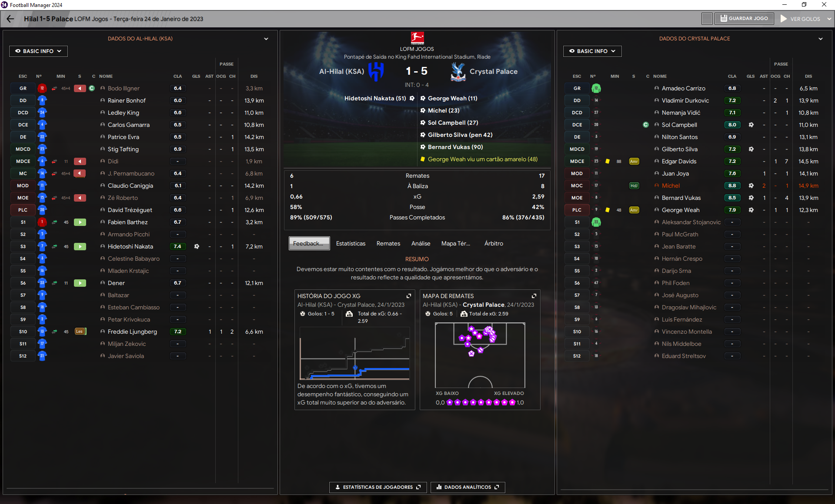Image resolution: width=835 pixels, height=504 pixels.
Task: Click Aleksandar Stojanovic's green shirt number icon
Action: [596, 222]
